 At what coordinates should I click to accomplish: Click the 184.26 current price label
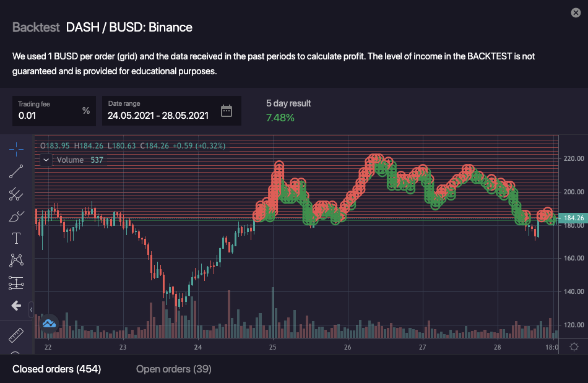click(572, 218)
